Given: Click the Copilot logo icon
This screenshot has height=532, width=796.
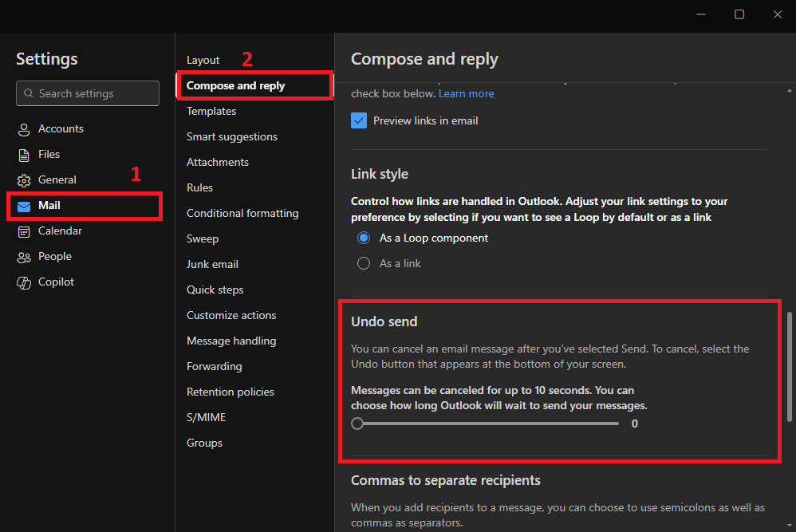Looking at the screenshot, I should 24,283.
